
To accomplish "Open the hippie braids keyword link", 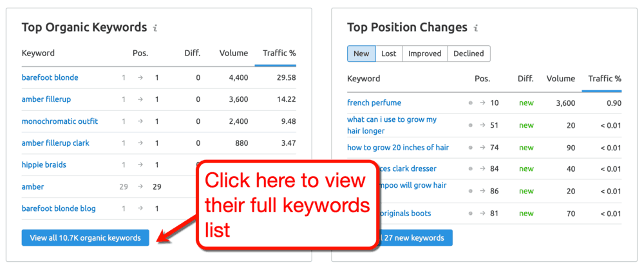I will tap(44, 164).
